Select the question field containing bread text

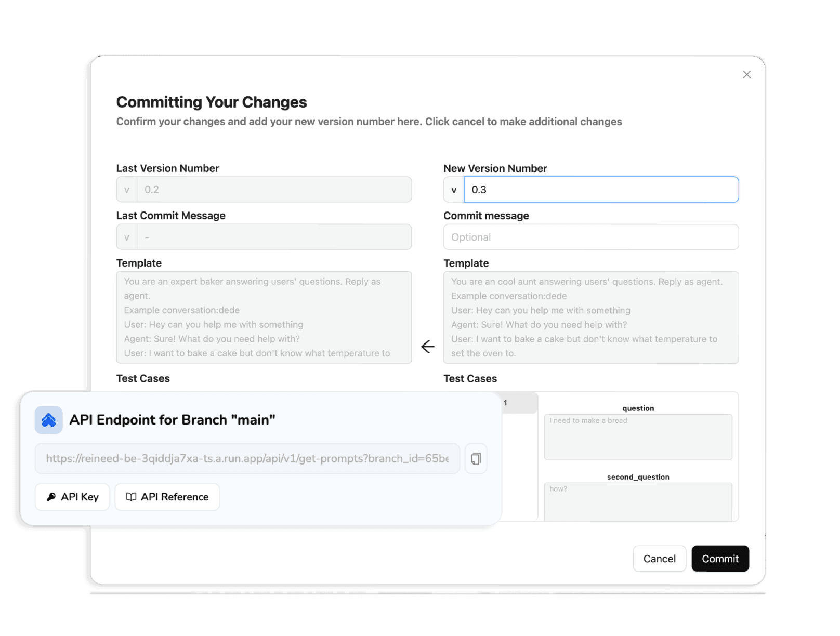click(x=638, y=436)
